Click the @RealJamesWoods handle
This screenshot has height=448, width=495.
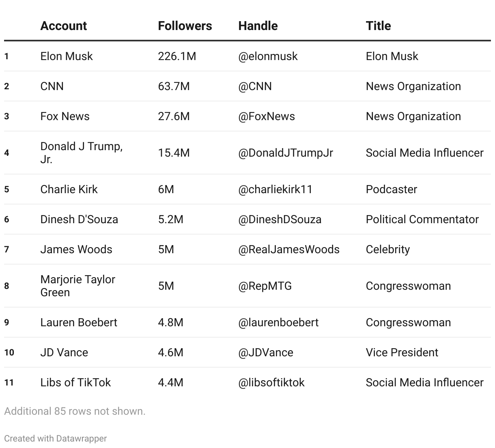[288, 250]
